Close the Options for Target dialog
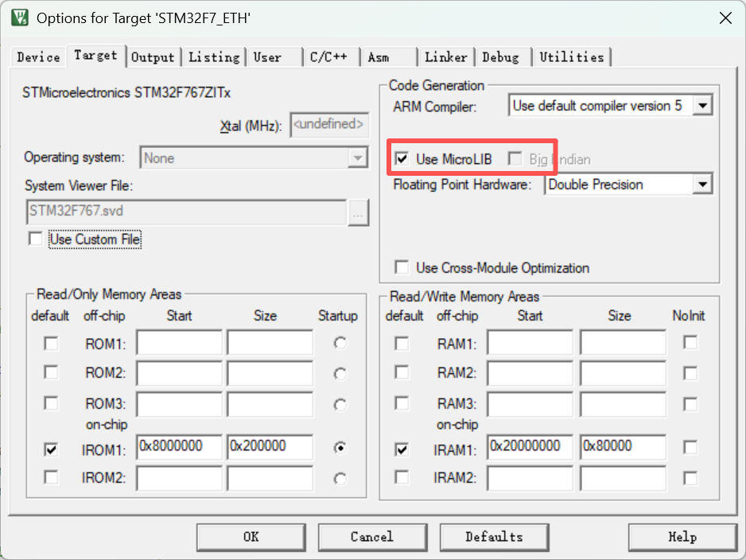This screenshot has height=560, width=746. (x=725, y=18)
